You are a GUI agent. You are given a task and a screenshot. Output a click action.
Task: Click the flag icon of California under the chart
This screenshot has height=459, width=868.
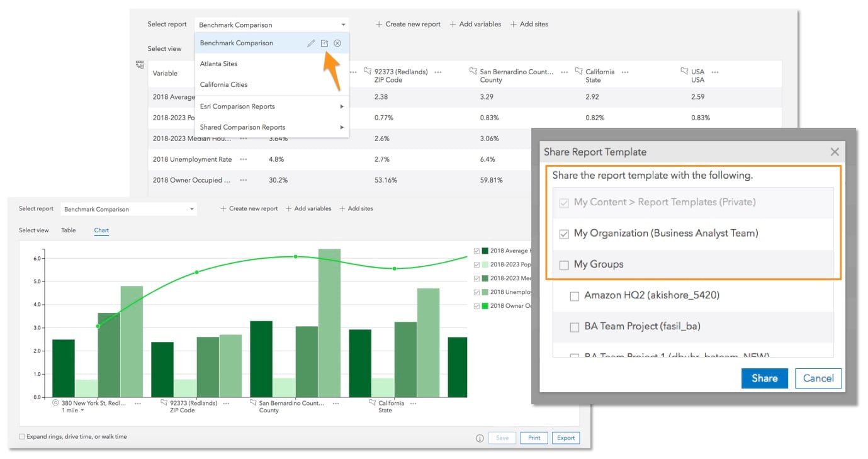371,403
